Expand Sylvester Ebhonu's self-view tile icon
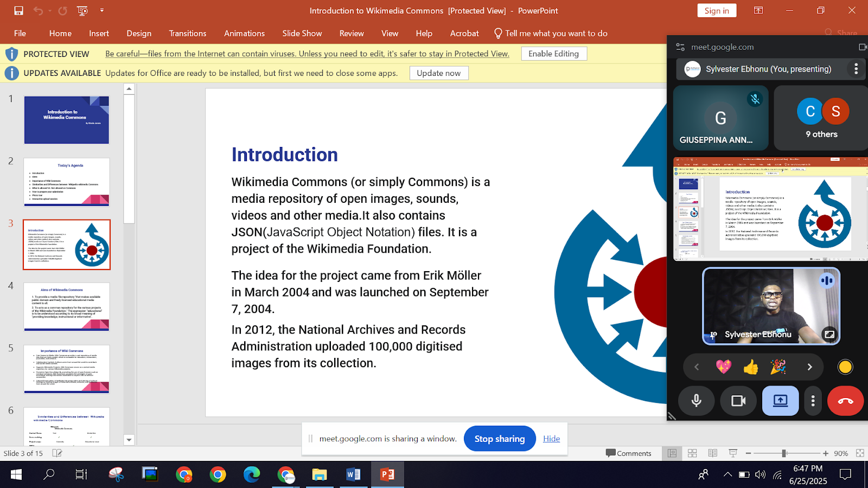The image size is (868, 488). (829, 334)
